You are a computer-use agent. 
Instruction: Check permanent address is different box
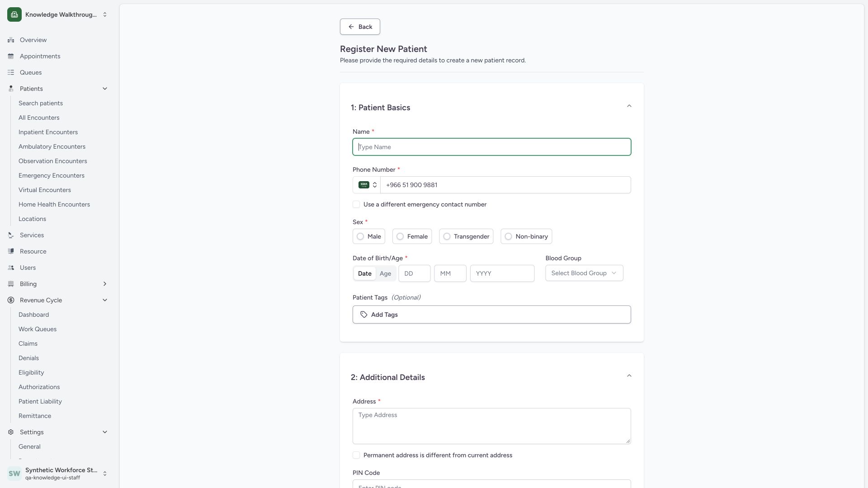click(x=356, y=455)
